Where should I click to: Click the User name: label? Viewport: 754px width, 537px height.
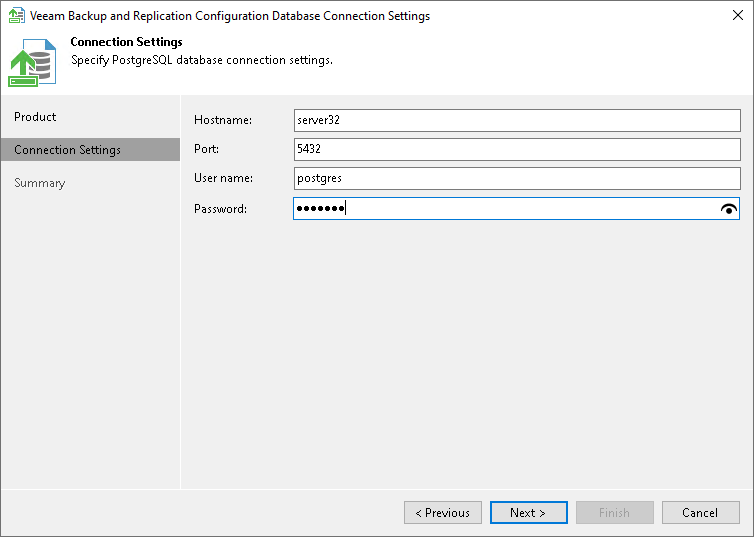223,178
